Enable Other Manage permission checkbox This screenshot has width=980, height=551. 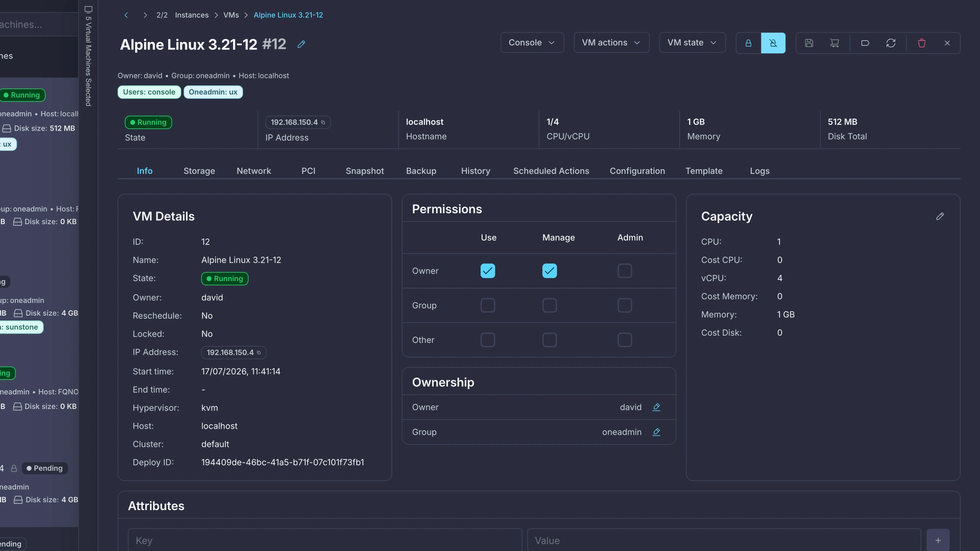549,340
